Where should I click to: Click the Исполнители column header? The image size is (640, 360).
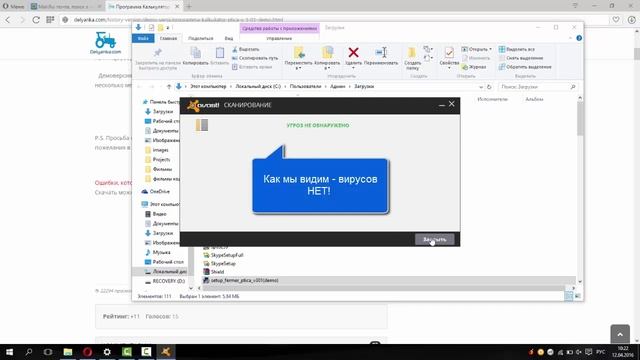[492, 99]
